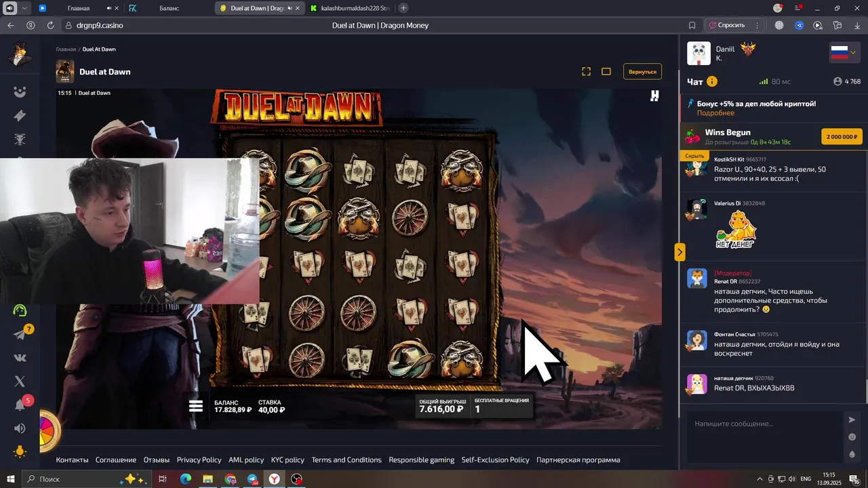Screen dimensions: 868x488
Task: Toggle site sound speaker icon in sidebar
Action: [x=20, y=428]
